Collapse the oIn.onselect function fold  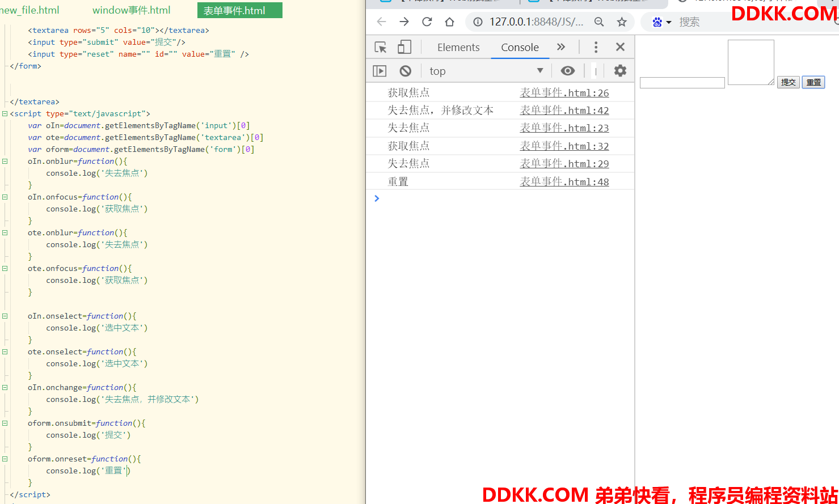click(x=5, y=316)
